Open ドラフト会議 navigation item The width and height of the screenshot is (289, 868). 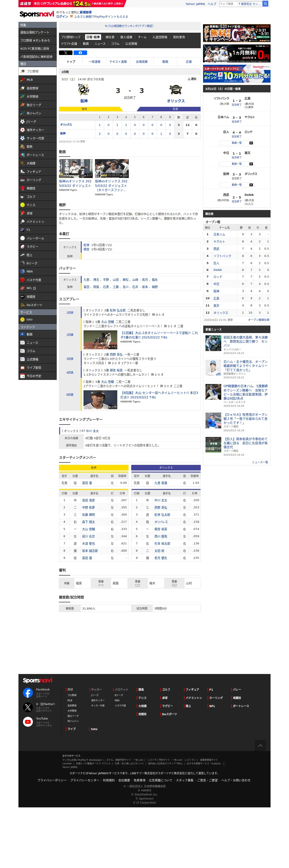pyautogui.click(x=69, y=44)
